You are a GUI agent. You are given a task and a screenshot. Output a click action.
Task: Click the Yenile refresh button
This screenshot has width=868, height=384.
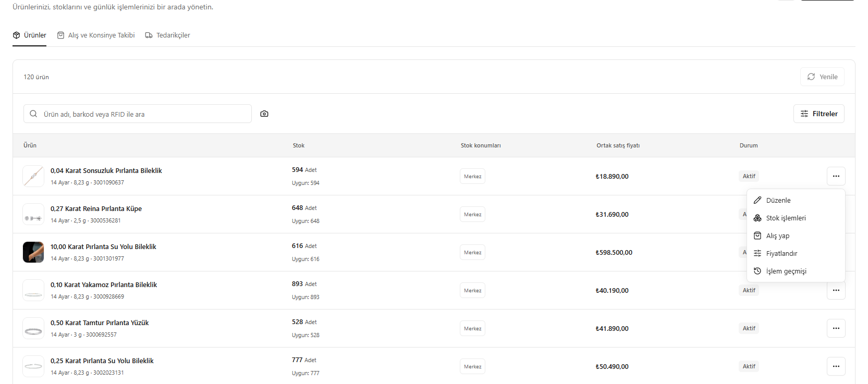(x=822, y=77)
